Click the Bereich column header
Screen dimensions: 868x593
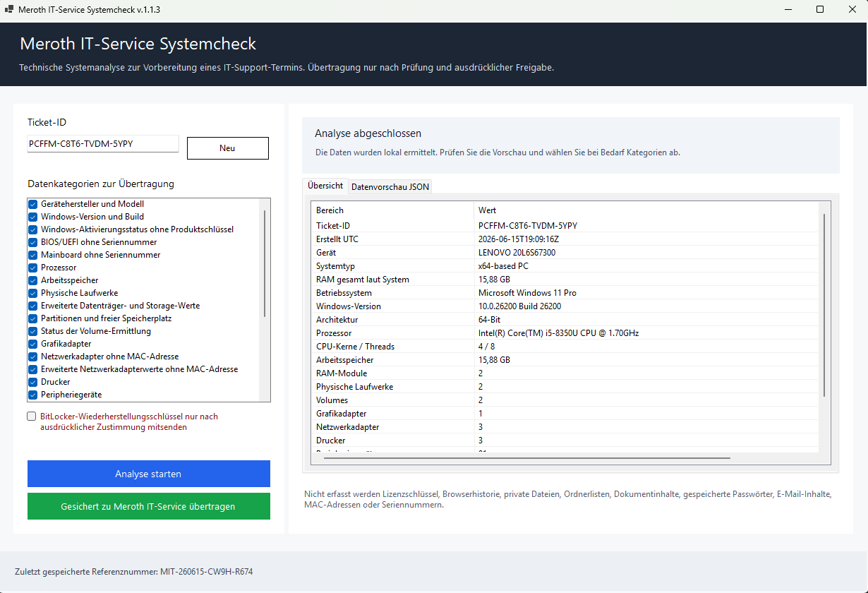coord(393,210)
